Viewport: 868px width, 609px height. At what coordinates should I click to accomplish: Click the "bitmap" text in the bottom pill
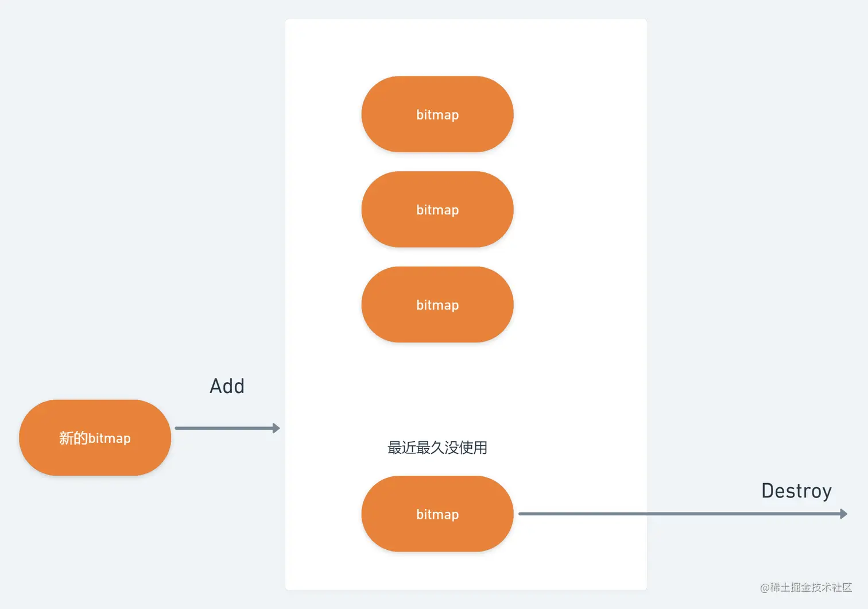(437, 514)
